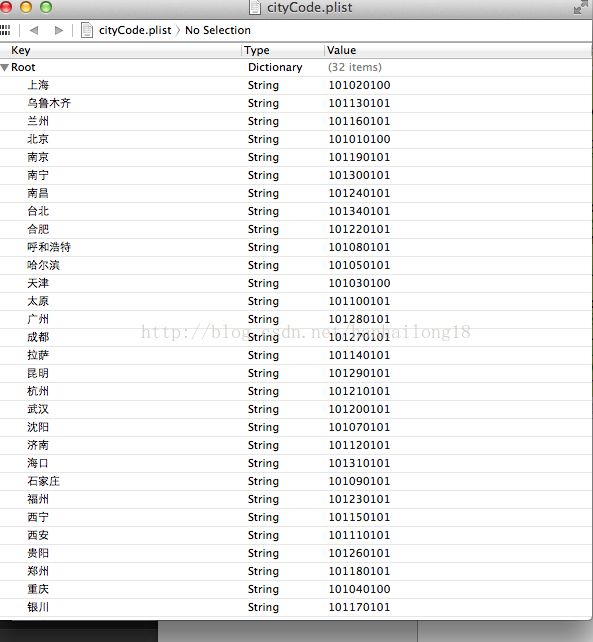The height and width of the screenshot is (642, 593).
Task: Select the 太原 key row
Action: point(38,301)
